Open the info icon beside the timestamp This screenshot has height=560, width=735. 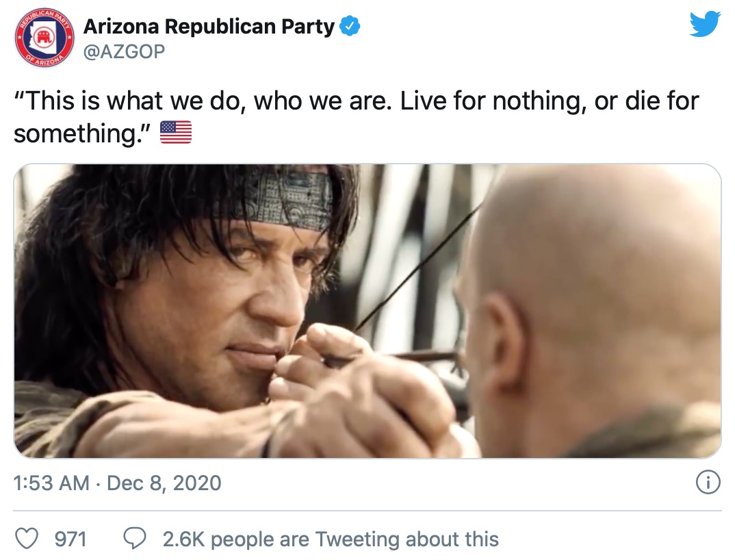point(708,483)
